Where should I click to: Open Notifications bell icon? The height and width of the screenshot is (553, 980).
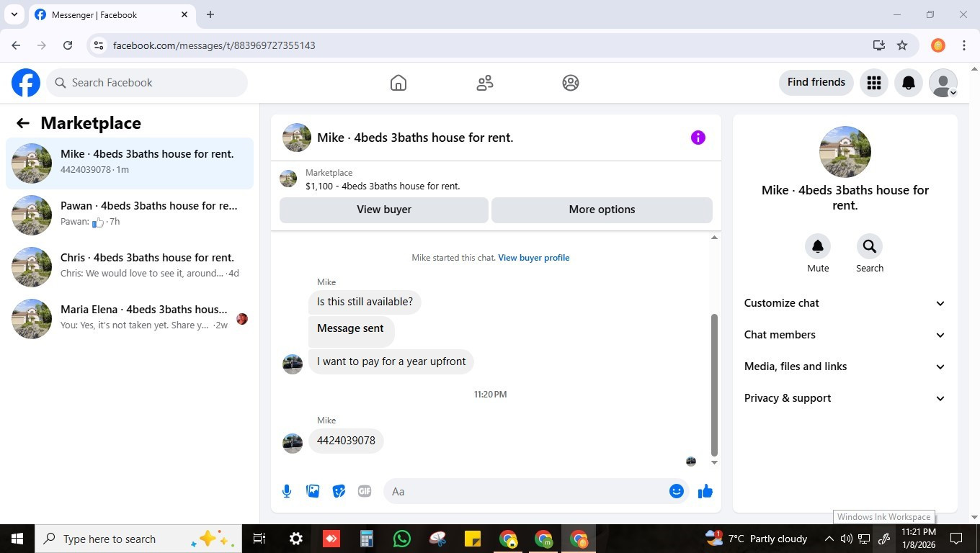(x=909, y=83)
